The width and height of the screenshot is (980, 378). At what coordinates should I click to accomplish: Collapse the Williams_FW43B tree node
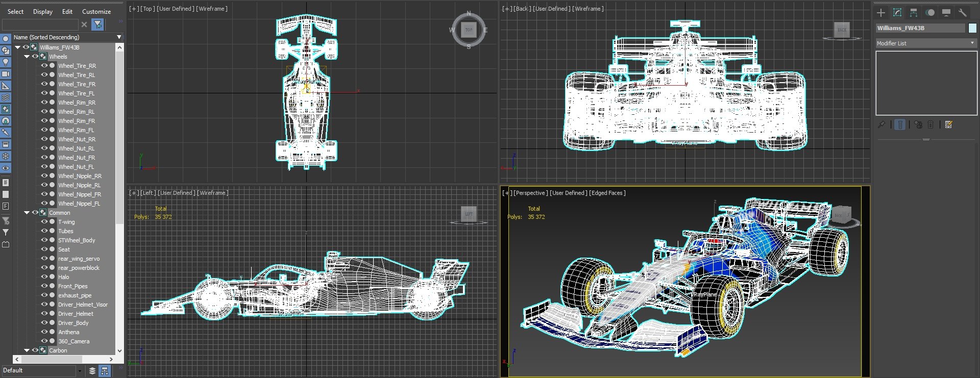[18, 47]
